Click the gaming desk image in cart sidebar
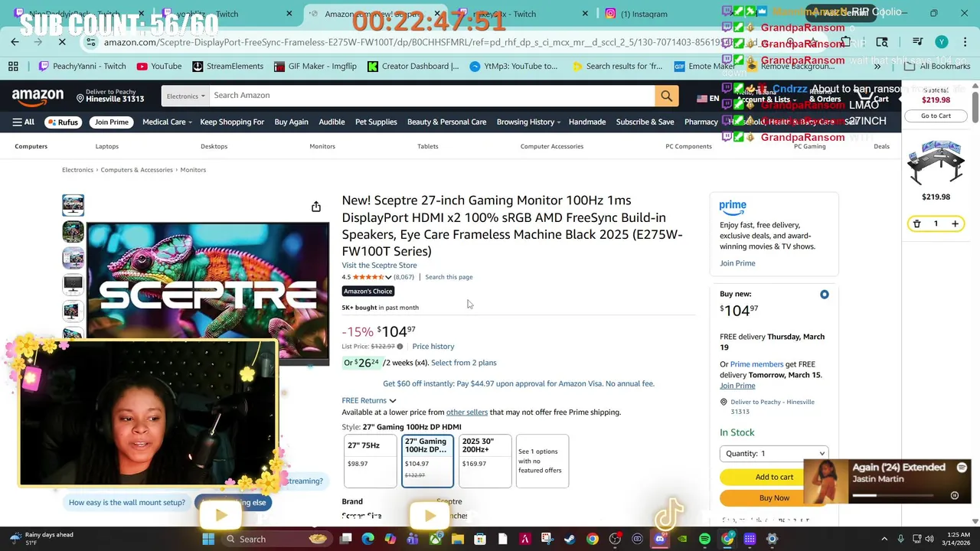Image resolution: width=980 pixels, height=551 pixels. tap(936, 162)
